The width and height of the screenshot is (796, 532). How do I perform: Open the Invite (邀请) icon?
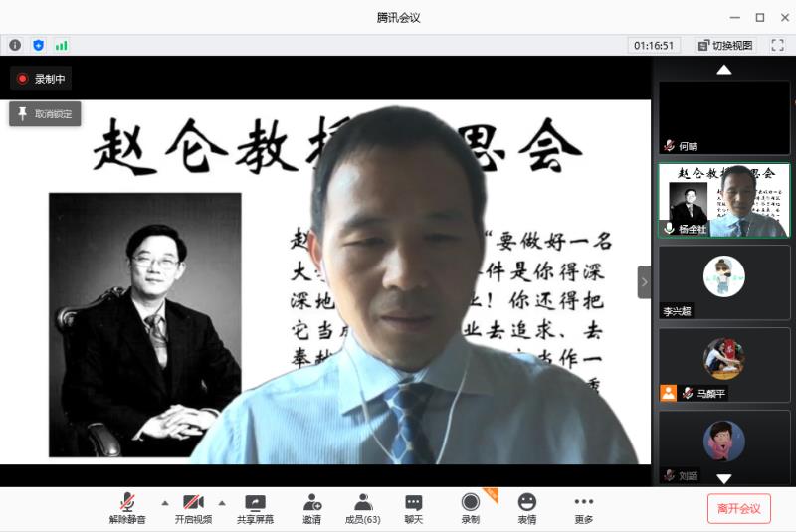click(312, 508)
